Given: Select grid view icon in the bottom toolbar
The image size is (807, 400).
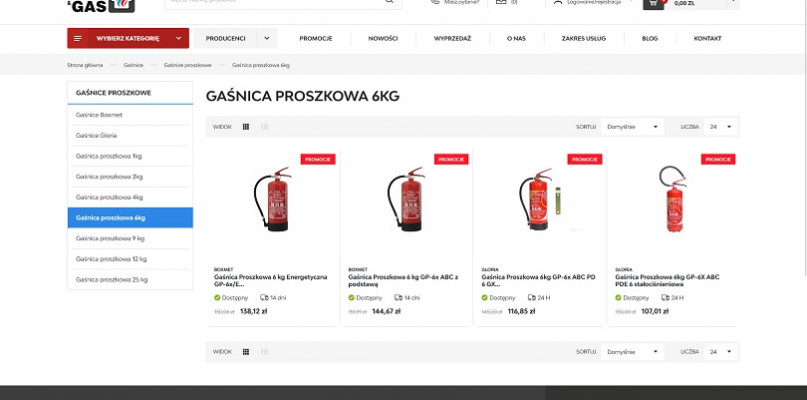Looking at the screenshot, I should [245, 352].
